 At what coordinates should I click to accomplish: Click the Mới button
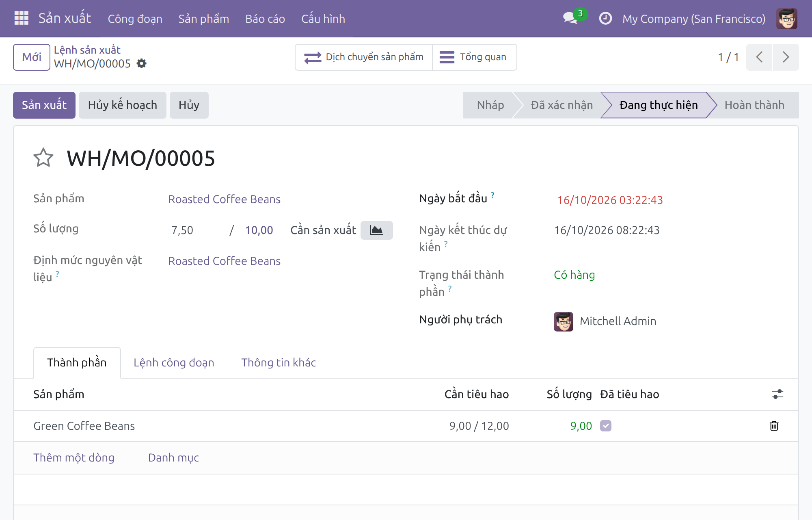point(32,57)
